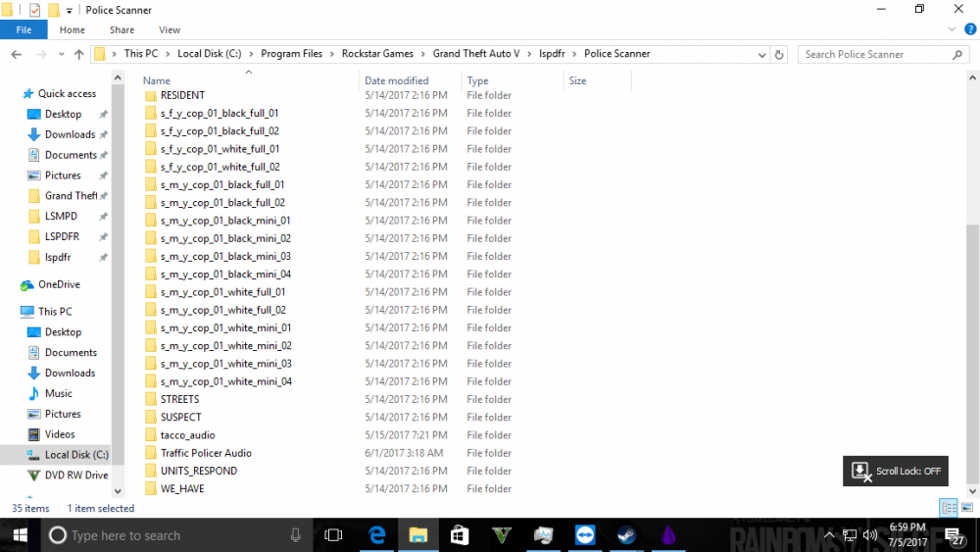Click lspdfr in the address breadcrumb
The width and height of the screenshot is (980, 552).
552,54
